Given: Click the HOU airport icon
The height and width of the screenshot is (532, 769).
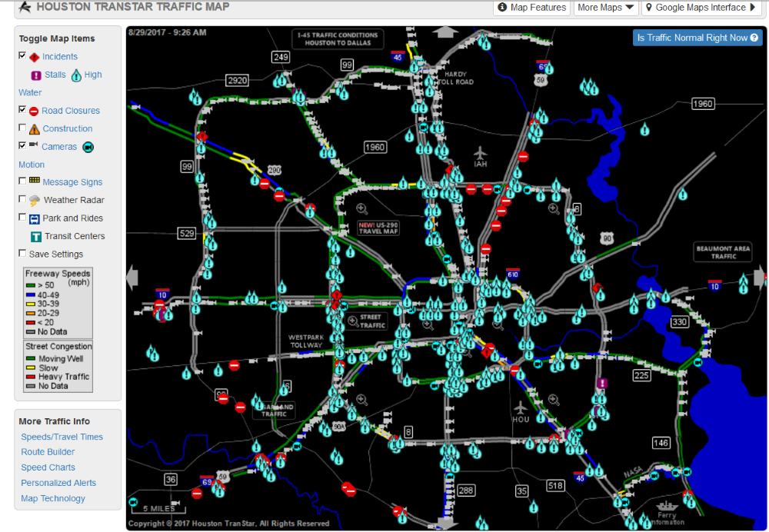Looking at the screenshot, I should coord(521,408).
